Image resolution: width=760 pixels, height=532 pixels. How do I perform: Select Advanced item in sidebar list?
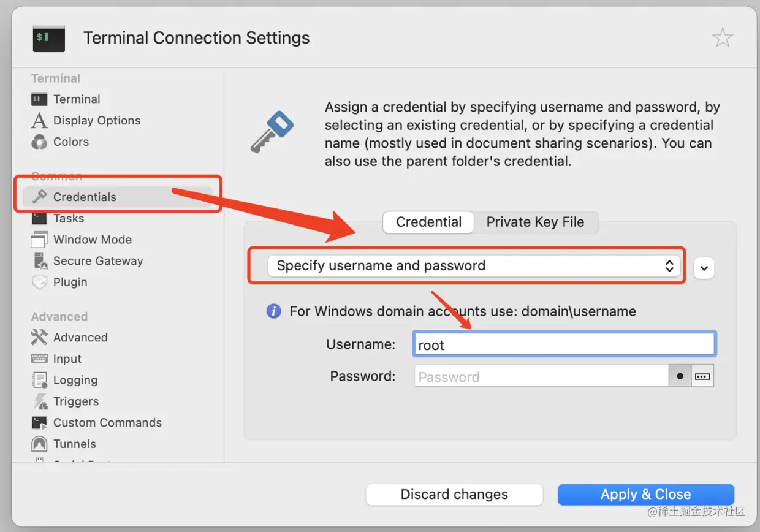80,338
